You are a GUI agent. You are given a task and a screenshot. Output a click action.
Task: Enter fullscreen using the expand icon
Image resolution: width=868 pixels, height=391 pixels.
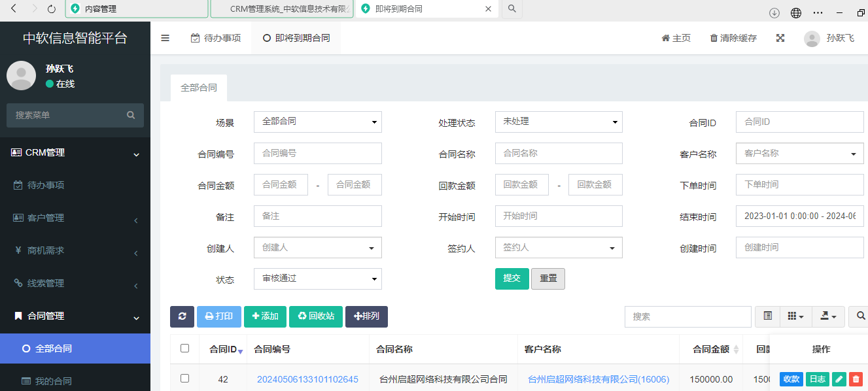point(780,39)
